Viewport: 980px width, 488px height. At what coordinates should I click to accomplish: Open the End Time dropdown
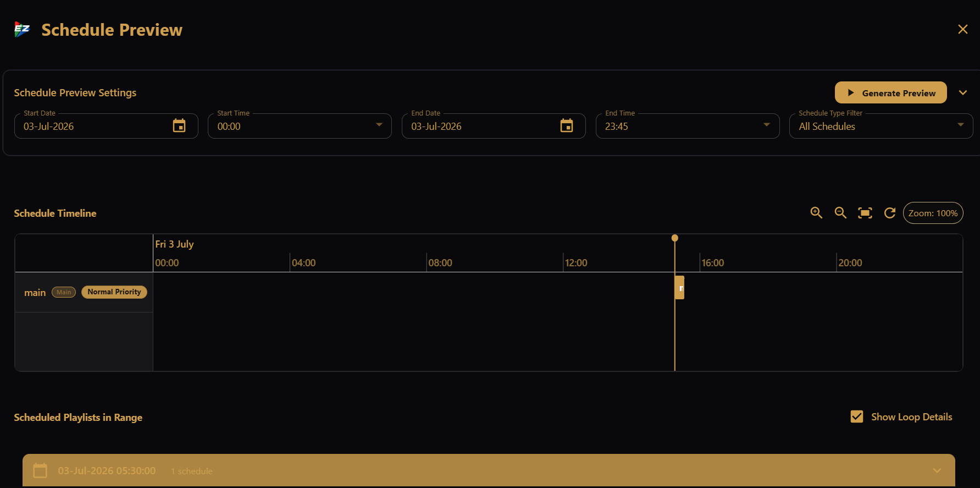[687, 126]
